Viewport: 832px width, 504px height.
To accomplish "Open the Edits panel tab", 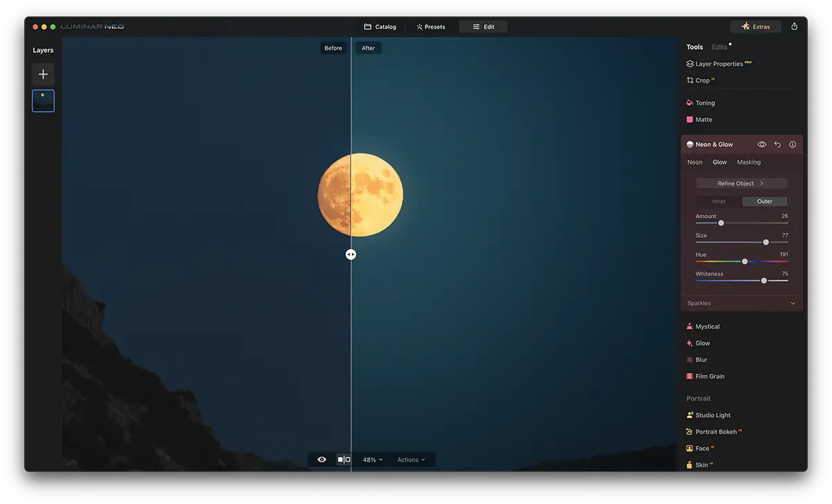I will point(720,47).
